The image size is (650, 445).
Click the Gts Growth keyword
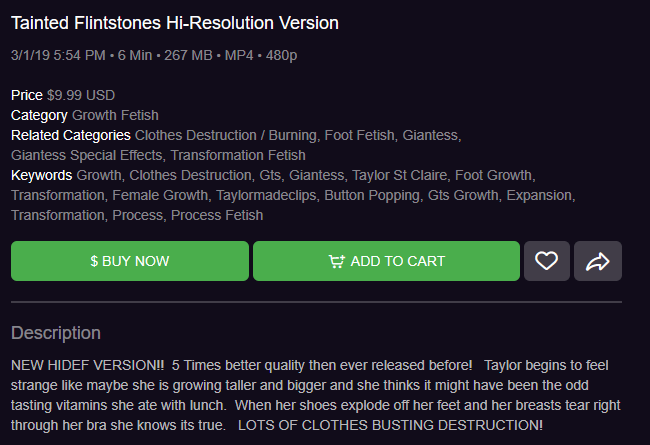click(x=463, y=195)
